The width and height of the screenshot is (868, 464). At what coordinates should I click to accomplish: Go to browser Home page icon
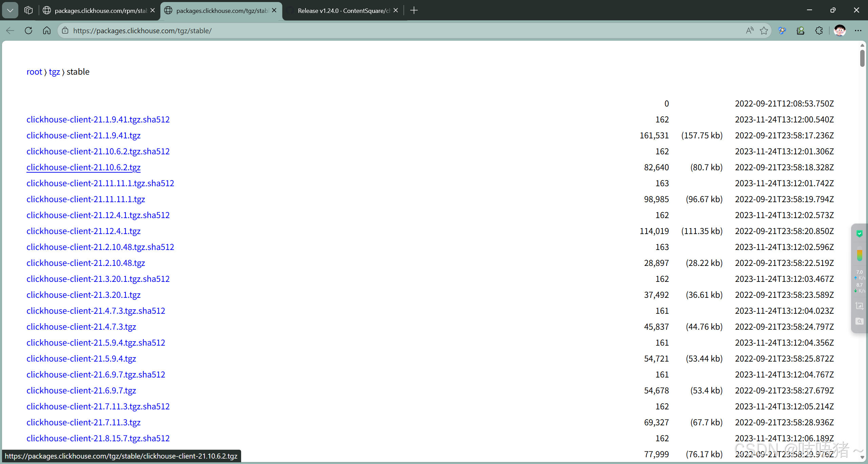[47, 31]
